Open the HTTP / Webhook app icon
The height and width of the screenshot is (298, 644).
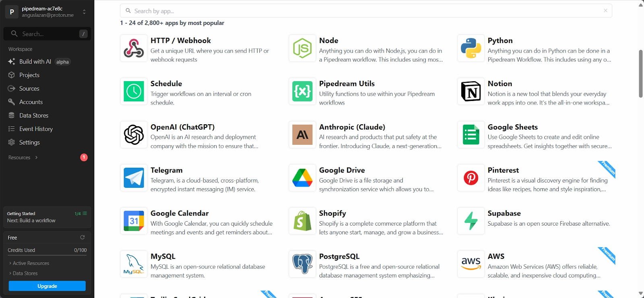click(x=134, y=48)
